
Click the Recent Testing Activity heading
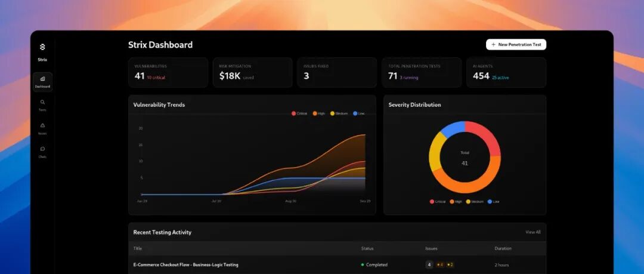(162, 232)
